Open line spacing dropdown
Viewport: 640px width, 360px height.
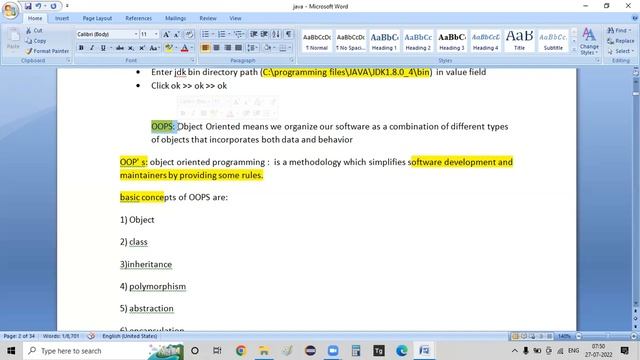[253, 48]
